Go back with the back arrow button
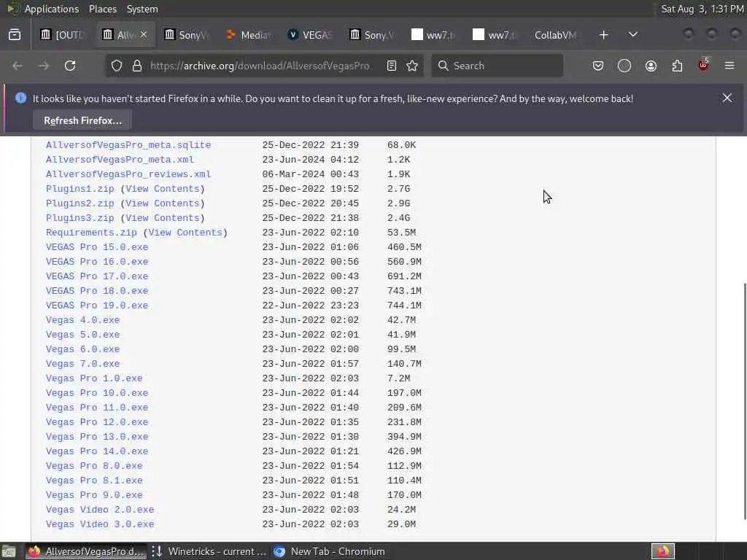This screenshot has width=747, height=560. click(x=18, y=66)
